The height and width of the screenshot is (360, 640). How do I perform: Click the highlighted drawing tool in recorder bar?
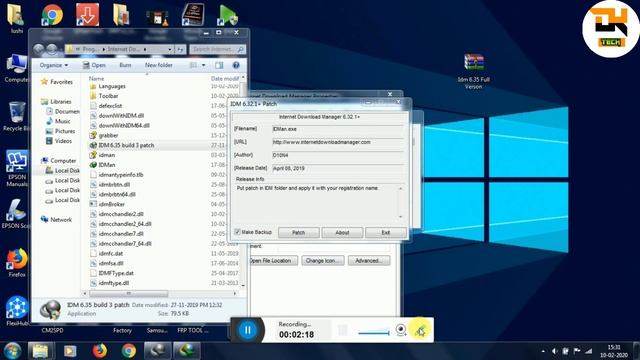420,330
